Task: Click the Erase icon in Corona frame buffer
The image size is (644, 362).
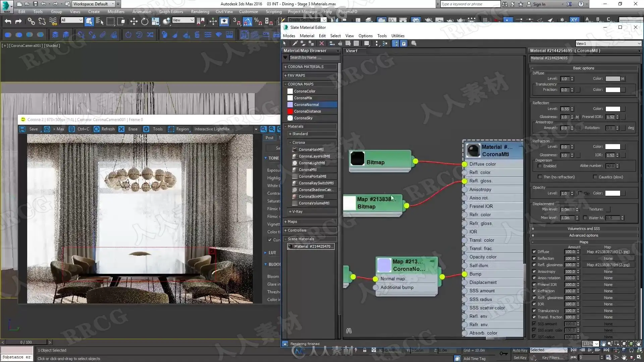Action: [x=122, y=129]
